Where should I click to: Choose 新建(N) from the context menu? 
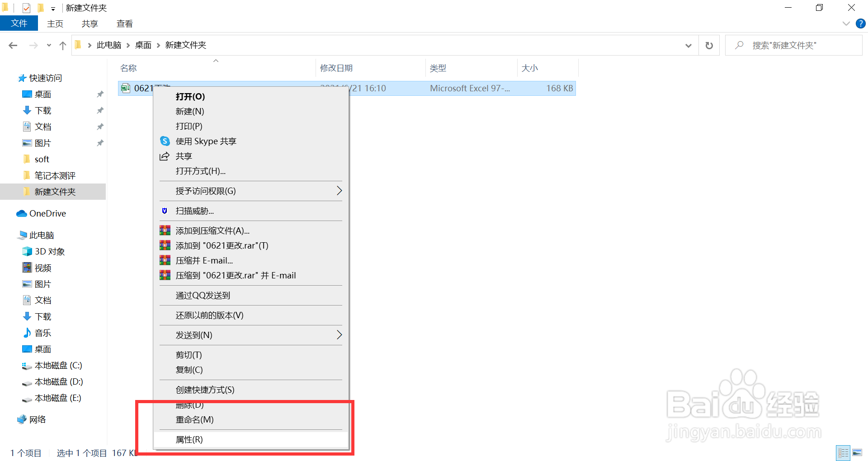coord(251,111)
